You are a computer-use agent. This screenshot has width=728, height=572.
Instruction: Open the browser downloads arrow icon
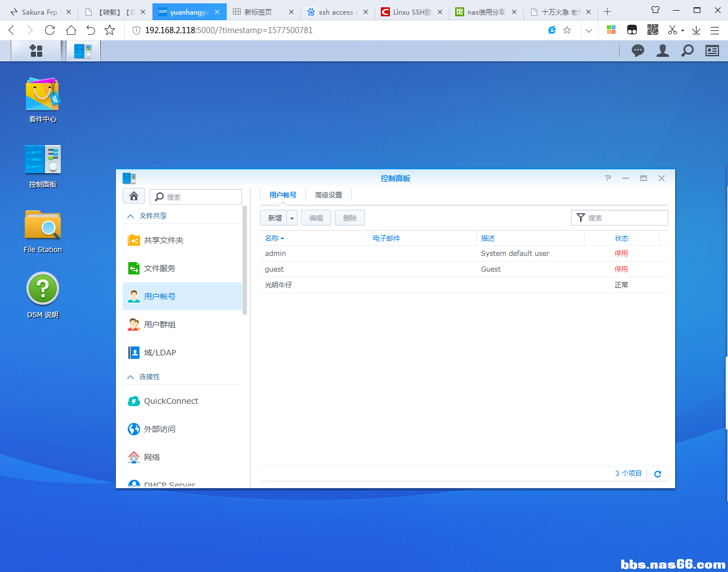(696, 30)
